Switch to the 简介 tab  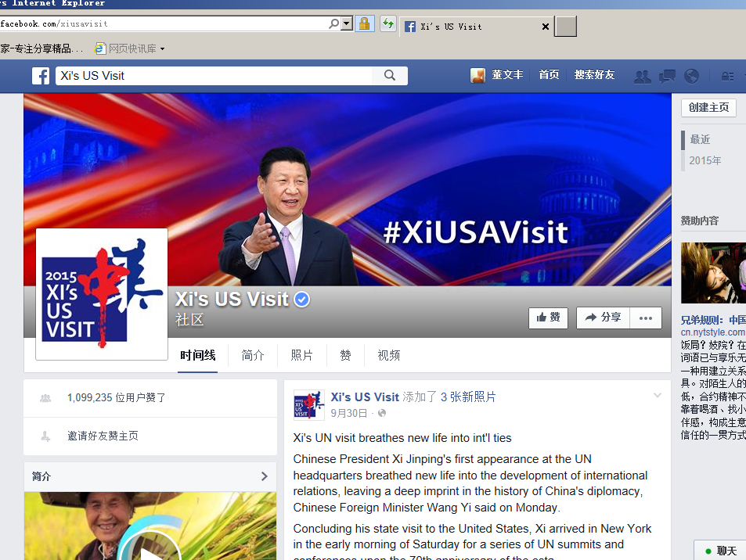click(x=253, y=356)
